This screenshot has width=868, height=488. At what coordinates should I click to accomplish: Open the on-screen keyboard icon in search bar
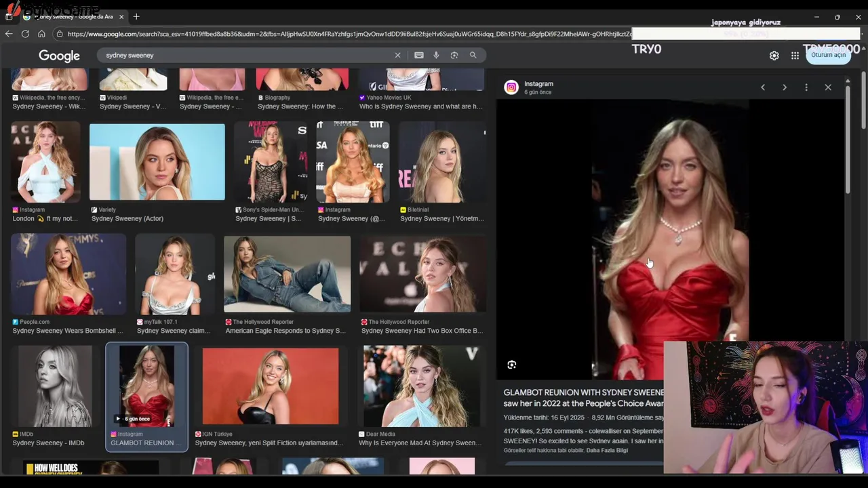tap(419, 55)
